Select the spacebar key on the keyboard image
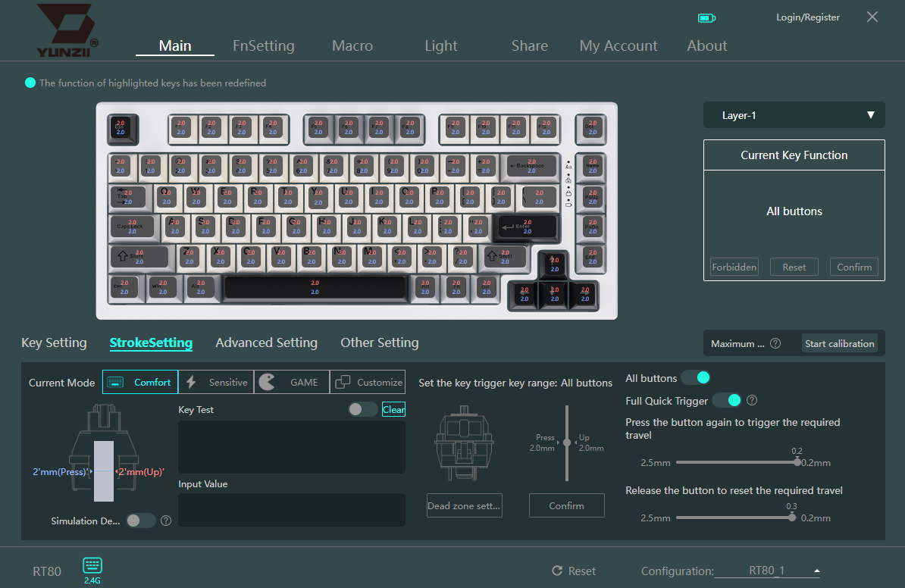The image size is (905, 588). click(315, 287)
